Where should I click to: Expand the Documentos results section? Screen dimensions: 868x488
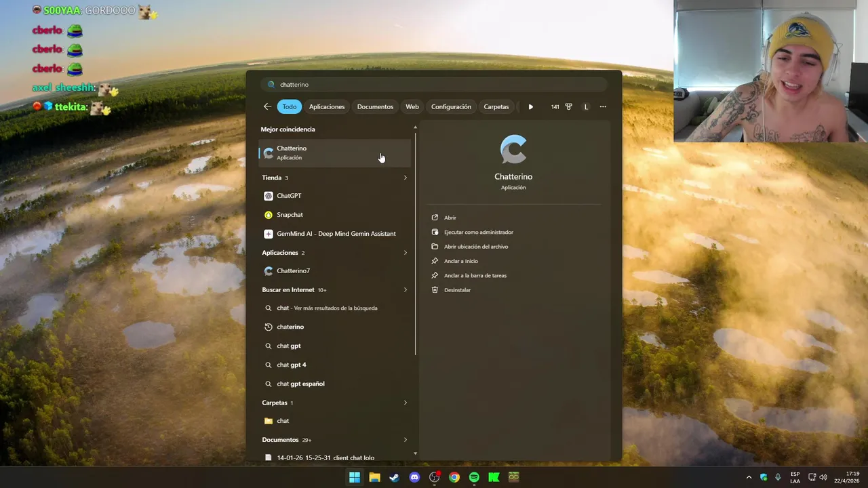point(406,440)
